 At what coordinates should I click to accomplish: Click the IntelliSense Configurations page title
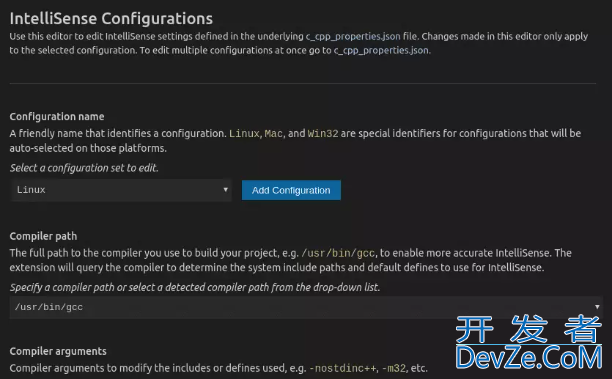(111, 18)
